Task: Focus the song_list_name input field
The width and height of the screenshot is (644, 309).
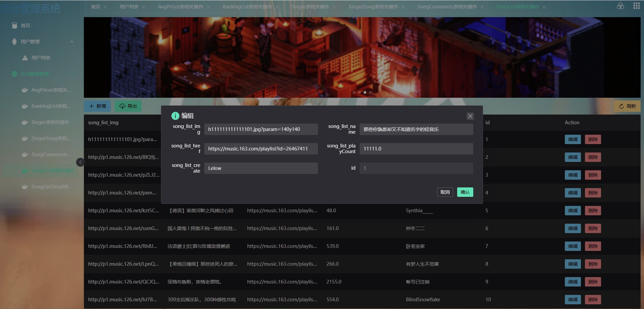Action: pyautogui.click(x=416, y=129)
